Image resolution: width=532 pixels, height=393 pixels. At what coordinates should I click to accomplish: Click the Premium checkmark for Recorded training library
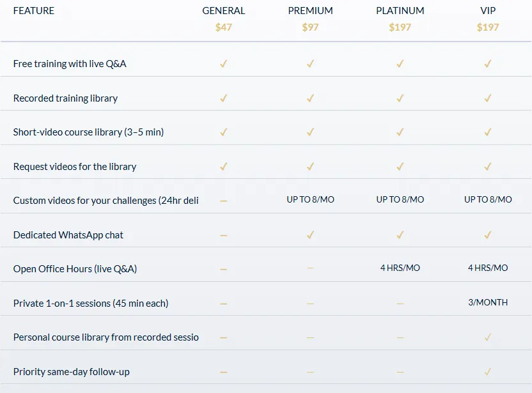click(310, 98)
